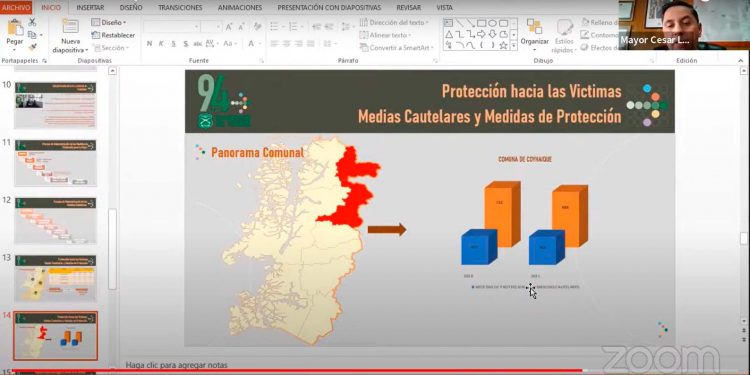Click the Nueva diapositiva icon

click(x=70, y=26)
